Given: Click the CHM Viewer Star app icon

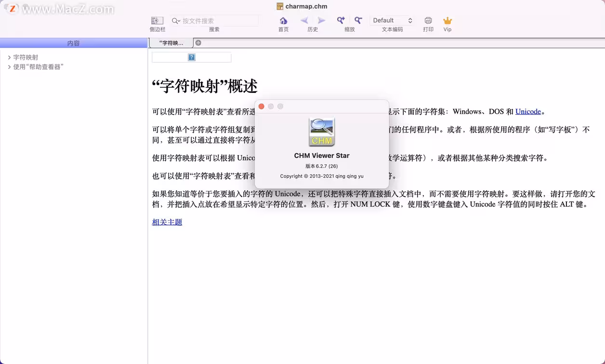Looking at the screenshot, I should click(x=322, y=132).
